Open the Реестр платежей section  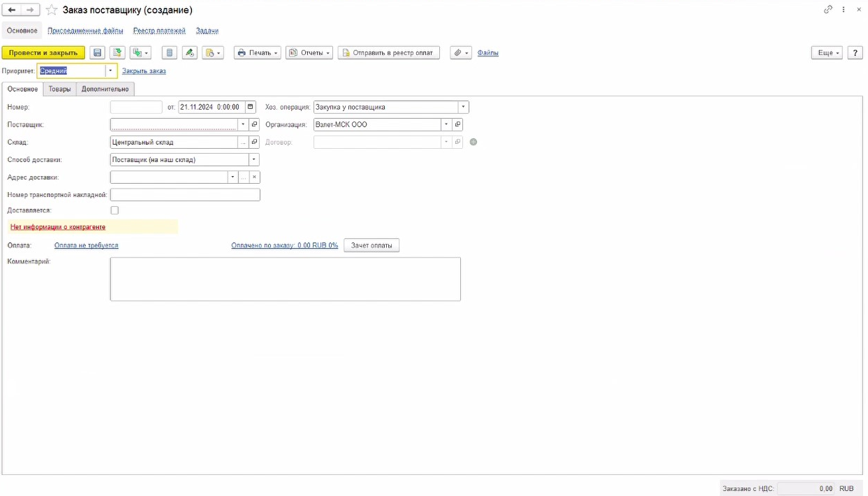point(159,31)
